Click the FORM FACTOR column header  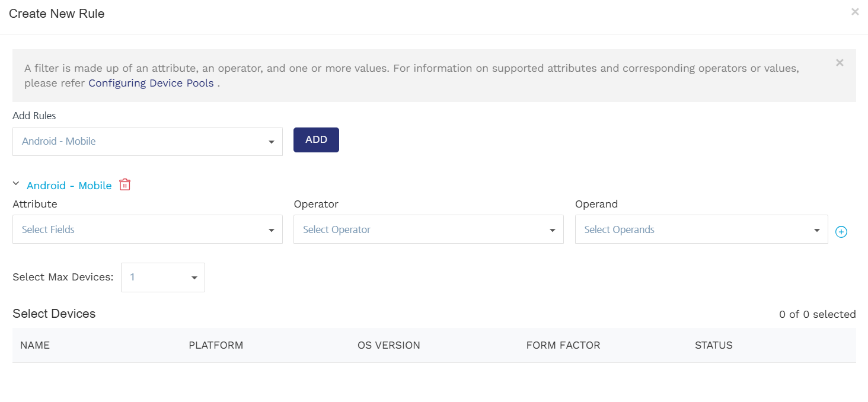[563, 345]
